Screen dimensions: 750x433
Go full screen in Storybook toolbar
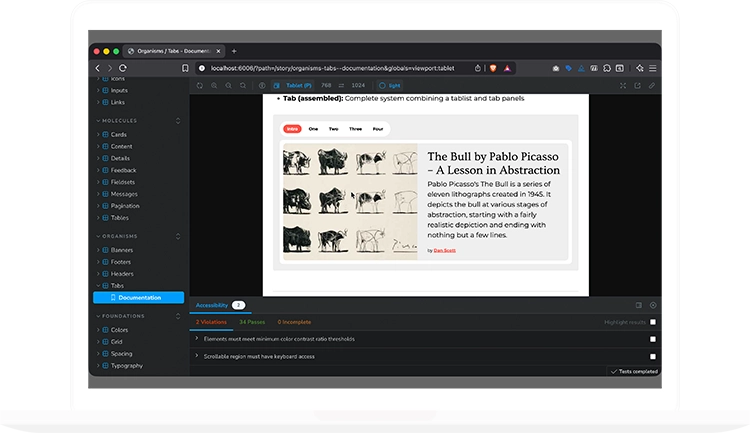(x=623, y=86)
